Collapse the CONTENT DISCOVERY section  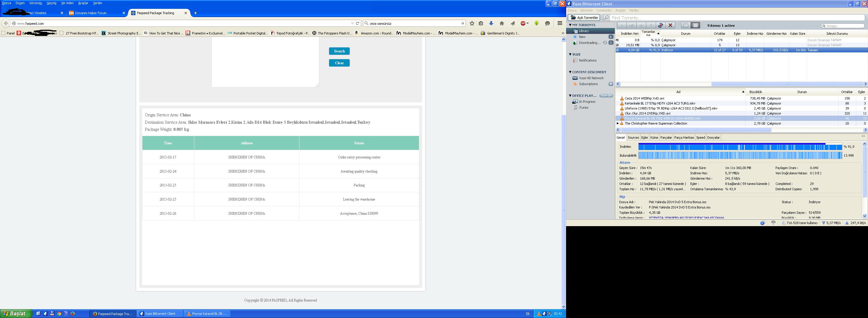coord(570,72)
